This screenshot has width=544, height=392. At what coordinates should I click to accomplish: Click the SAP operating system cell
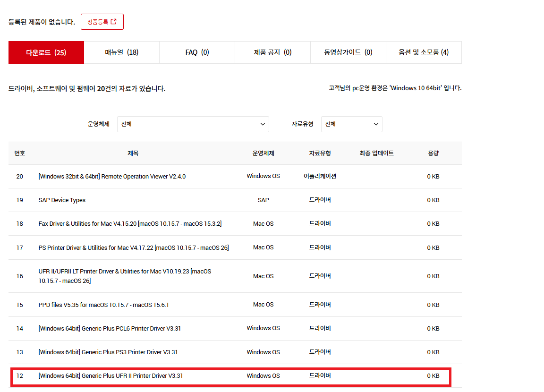(263, 200)
